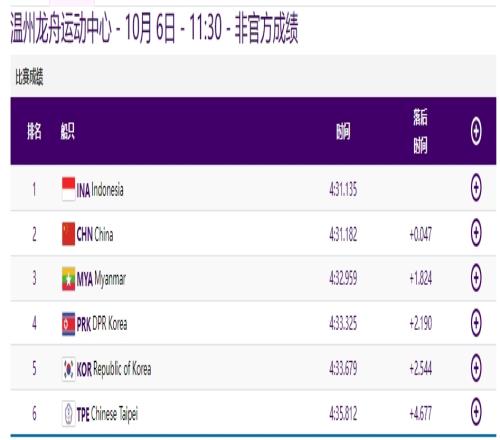The width and height of the screenshot is (500, 440).
Task: Expand Myanmar row details plus icon
Action: pos(476,277)
